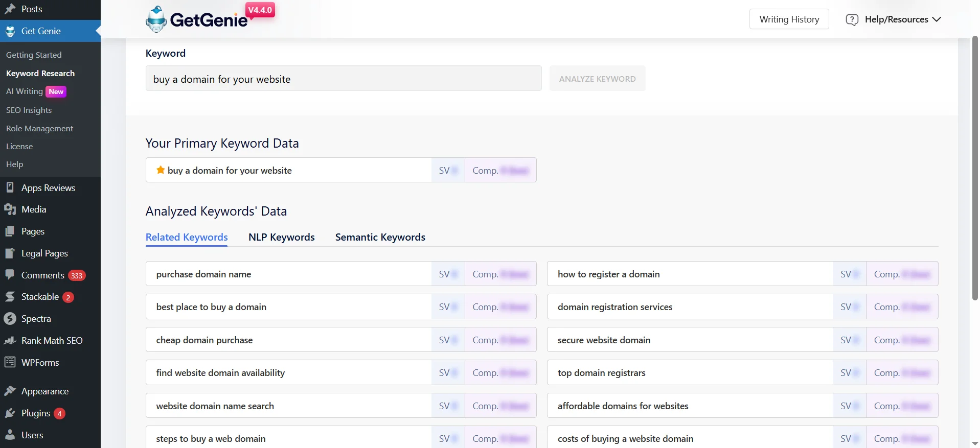
Task: Click Comp. value for 'cheap domain purchase'
Action: 500,340
